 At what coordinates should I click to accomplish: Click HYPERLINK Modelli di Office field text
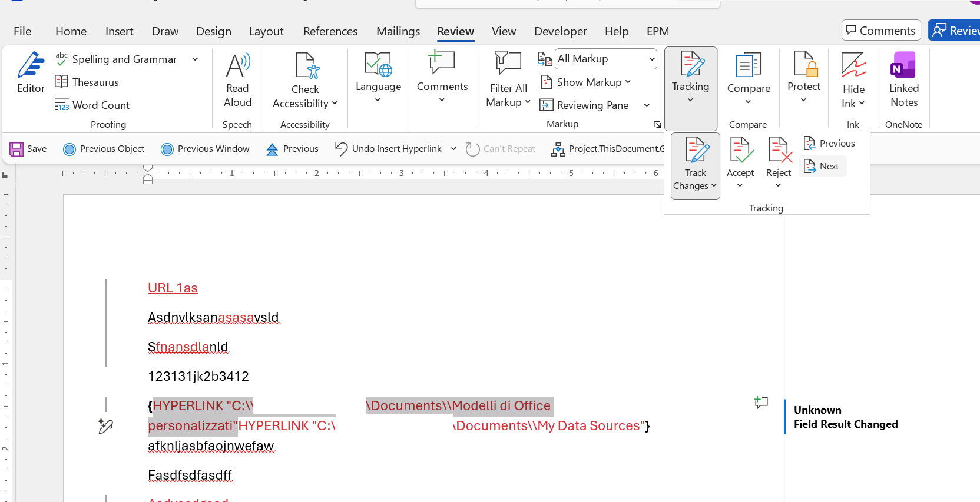459,405
